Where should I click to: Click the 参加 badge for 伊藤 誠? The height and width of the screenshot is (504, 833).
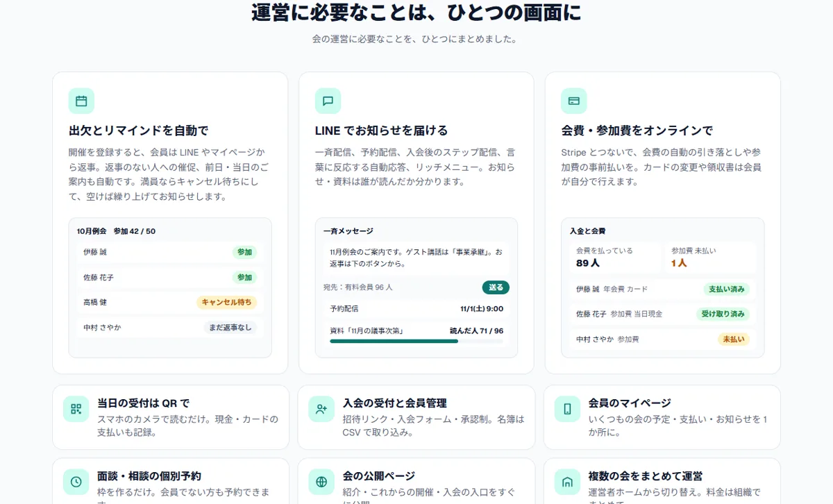coord(244,252)
